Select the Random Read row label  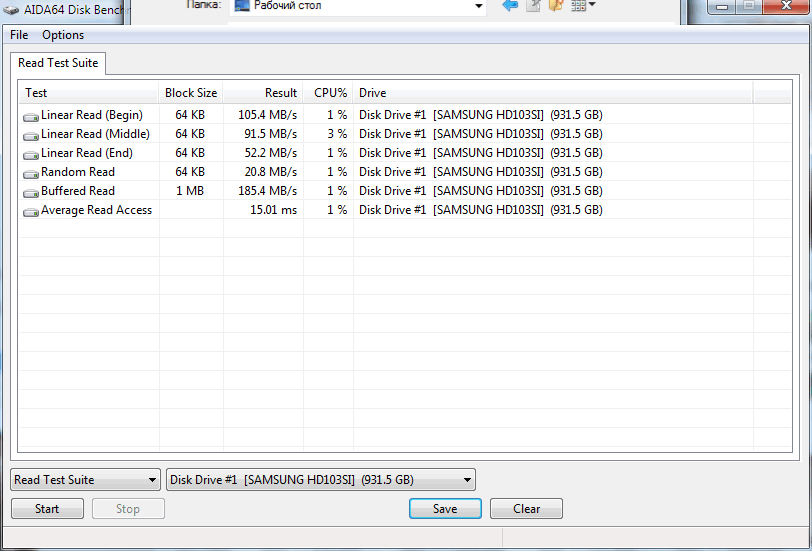(x=78, y=172)
